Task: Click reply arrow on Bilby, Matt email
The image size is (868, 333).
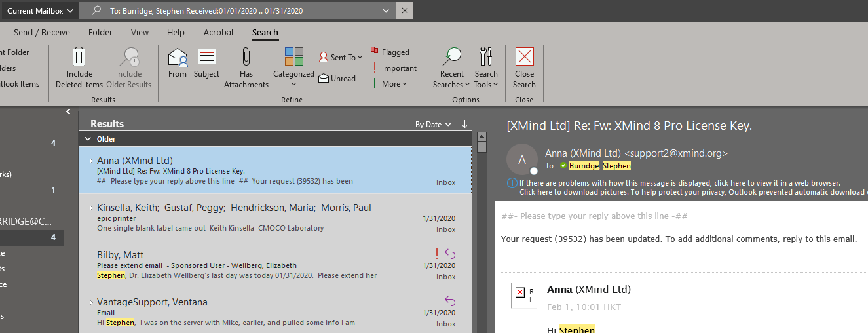Action: (x=450, y=254)
